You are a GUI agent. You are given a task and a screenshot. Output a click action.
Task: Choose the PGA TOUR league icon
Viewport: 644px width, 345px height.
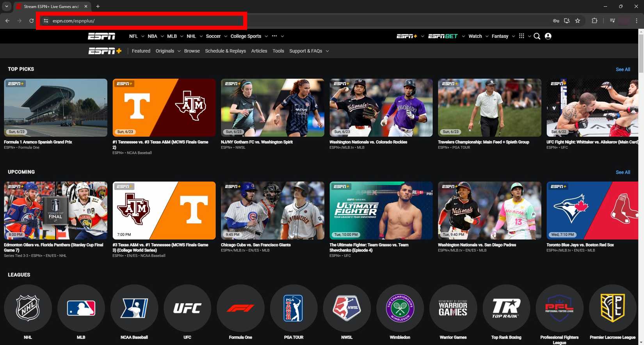click(294, 308)
